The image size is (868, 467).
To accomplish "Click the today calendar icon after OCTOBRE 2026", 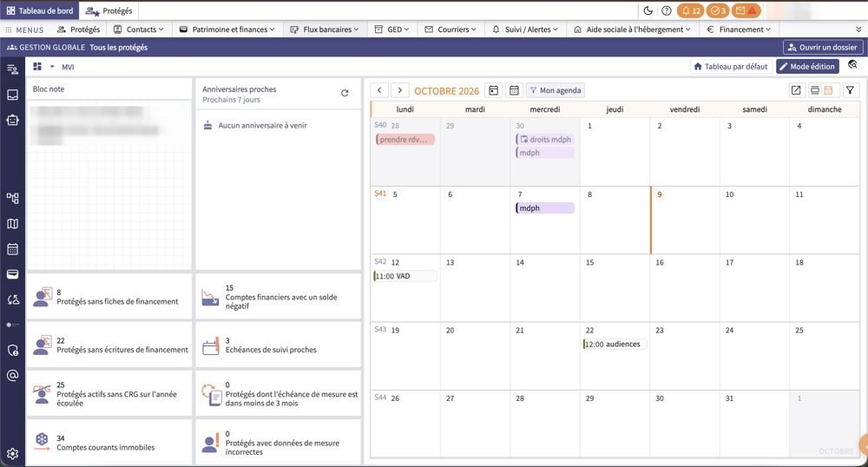I will pyautogui.click(x=493, y=90).
